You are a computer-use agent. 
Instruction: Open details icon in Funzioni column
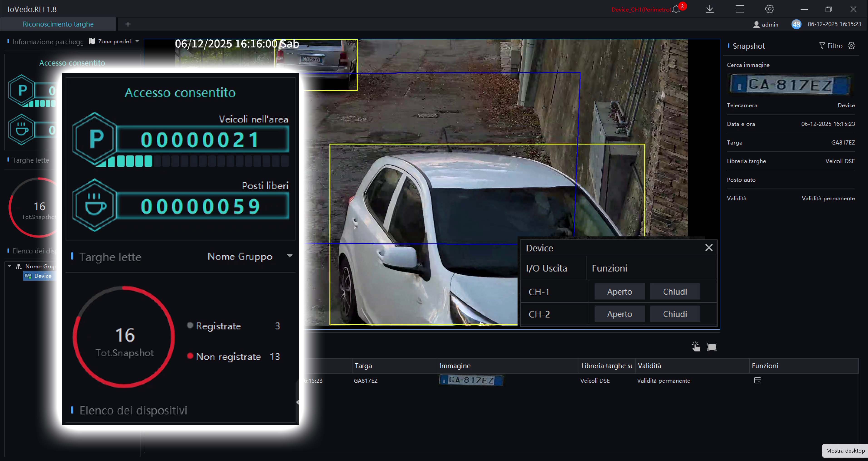(757, 380)
